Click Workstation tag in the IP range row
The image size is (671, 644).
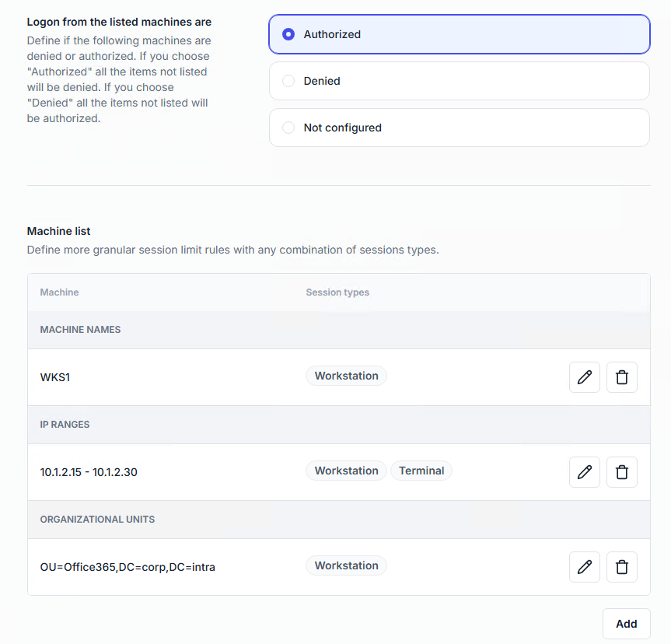tap(346, 471)
